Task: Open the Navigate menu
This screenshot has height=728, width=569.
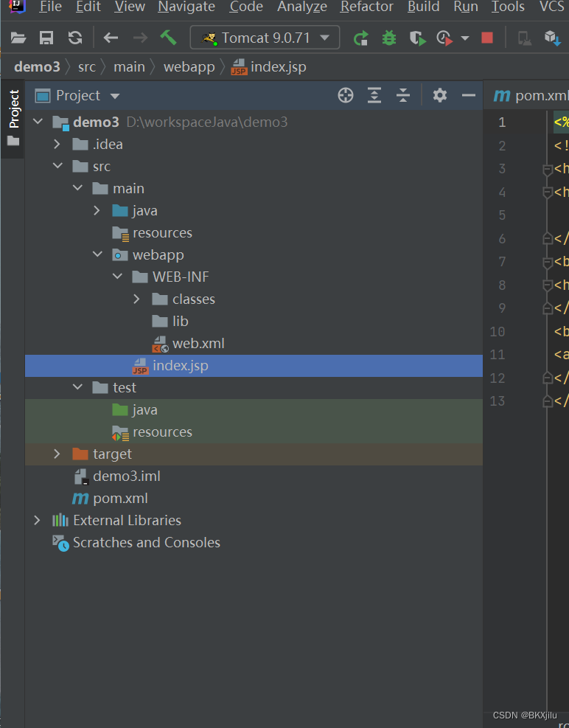Action: 186,8
